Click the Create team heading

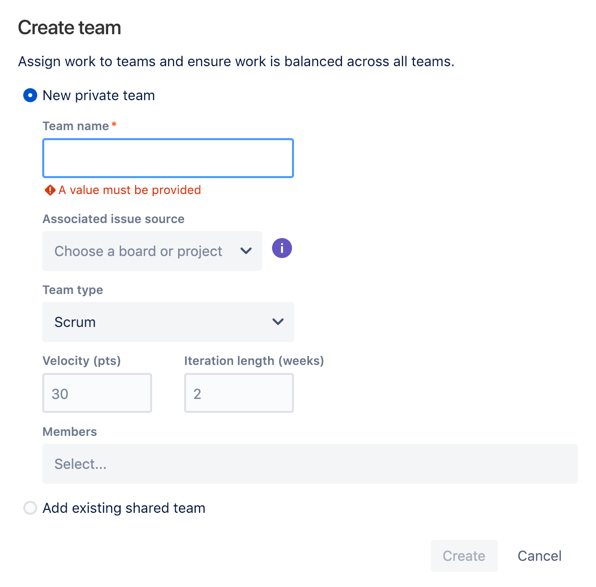pos(70,28)
